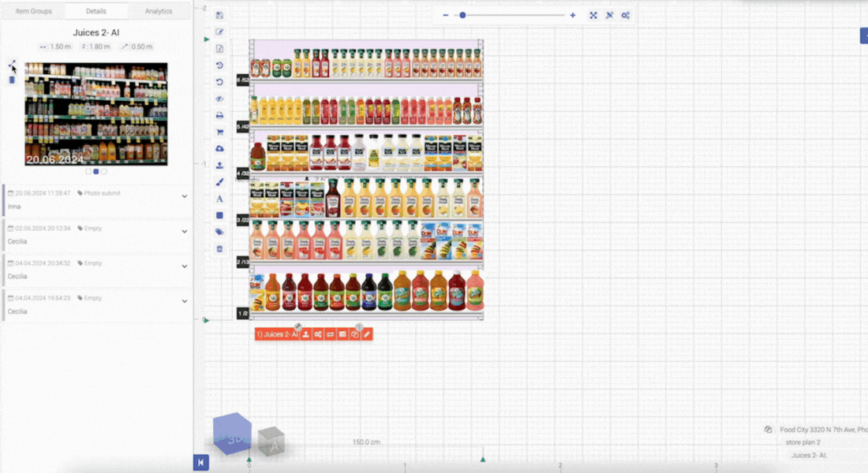The height and width of the screenshot is (473, 868).
Task: Zoom in with the plus button
Action: point(572,16)
